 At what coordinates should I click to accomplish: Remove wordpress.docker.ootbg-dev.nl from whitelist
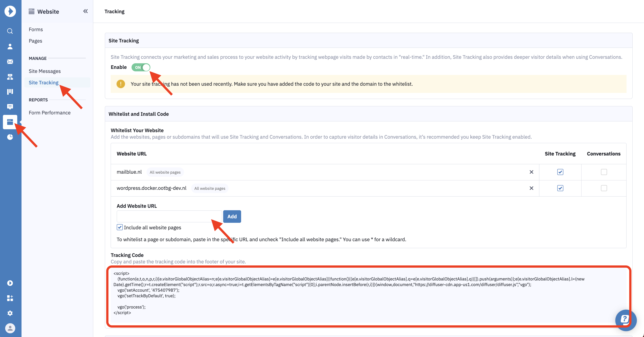532,188
